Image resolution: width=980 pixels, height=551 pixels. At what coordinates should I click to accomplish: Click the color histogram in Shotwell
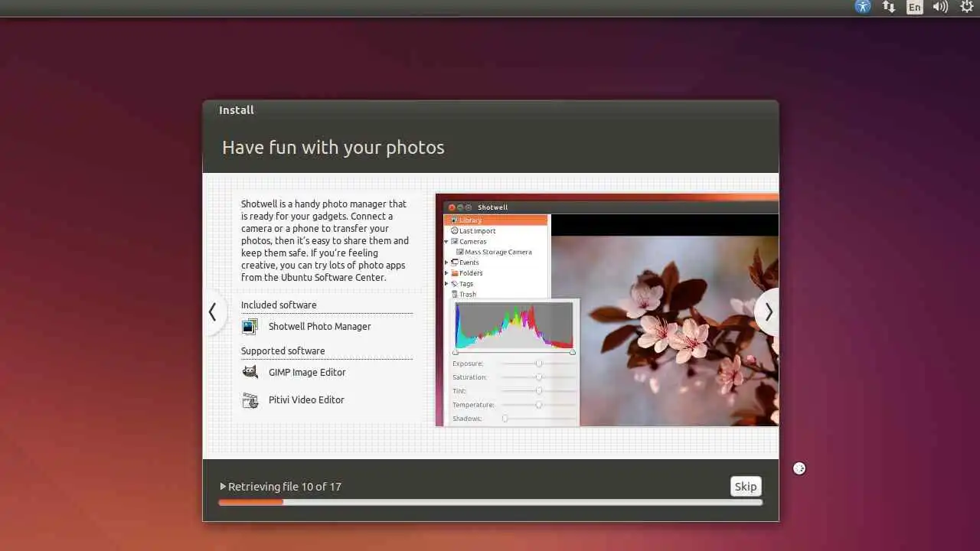pos(514,326)
